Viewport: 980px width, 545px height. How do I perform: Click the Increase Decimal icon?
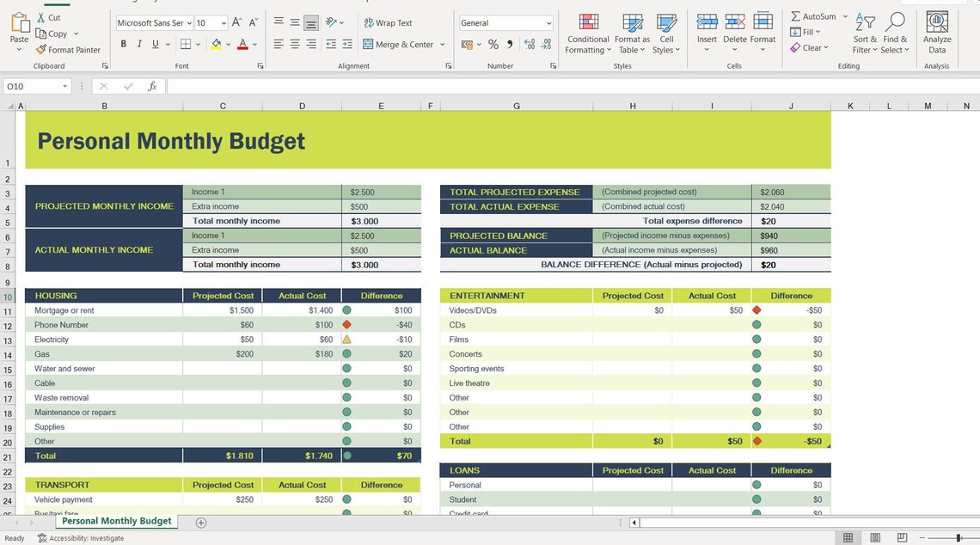coord(530,43)
